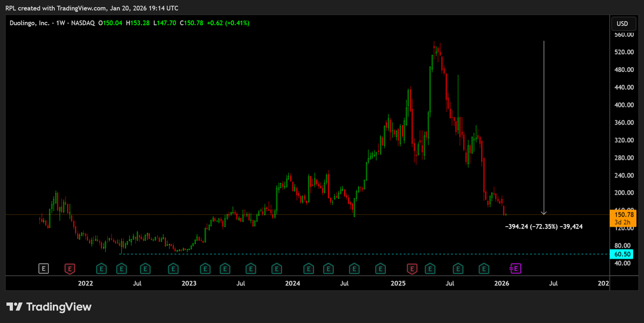
Task: Open the last green earnings marker before 2025
Action: [x=380, y=268]
